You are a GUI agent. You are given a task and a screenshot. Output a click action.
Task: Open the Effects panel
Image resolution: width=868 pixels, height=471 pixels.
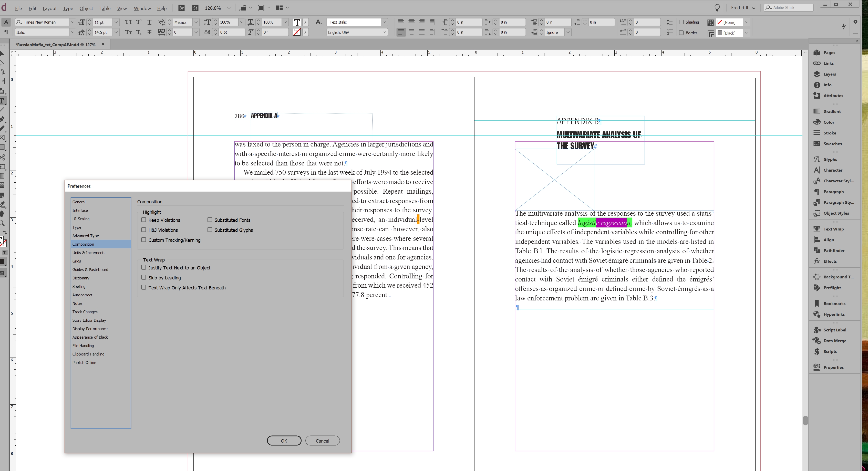pos(830,261)
